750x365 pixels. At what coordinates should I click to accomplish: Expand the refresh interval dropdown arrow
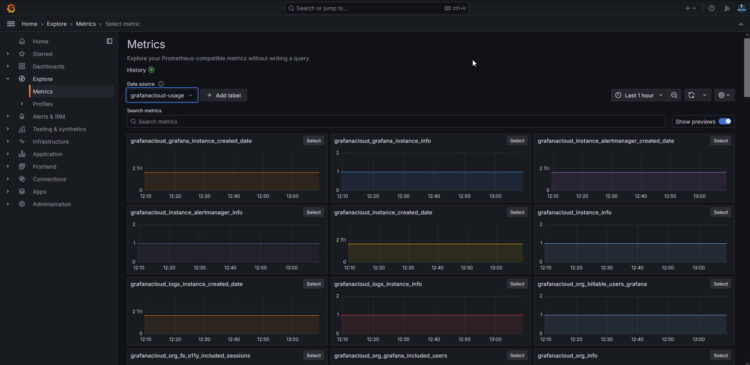pos(704,95)
